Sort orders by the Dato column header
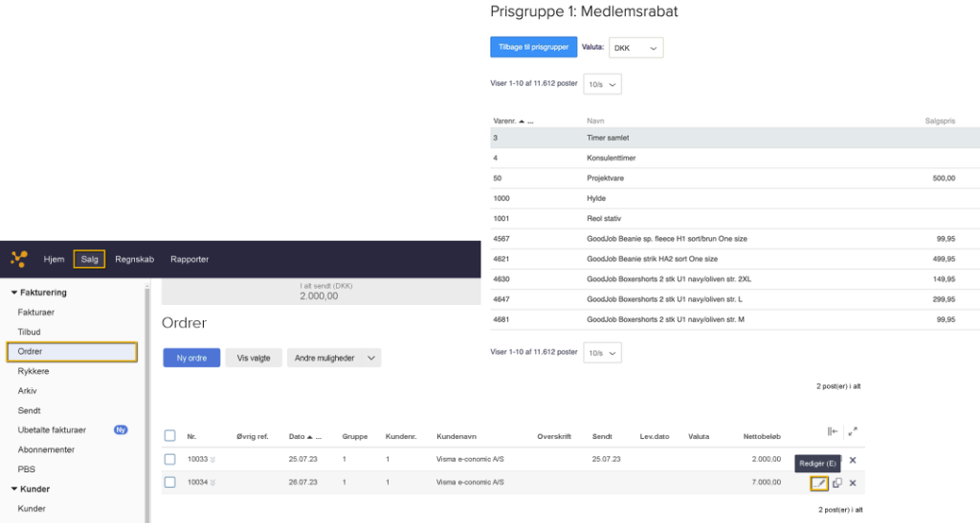 tap(297, 436)
